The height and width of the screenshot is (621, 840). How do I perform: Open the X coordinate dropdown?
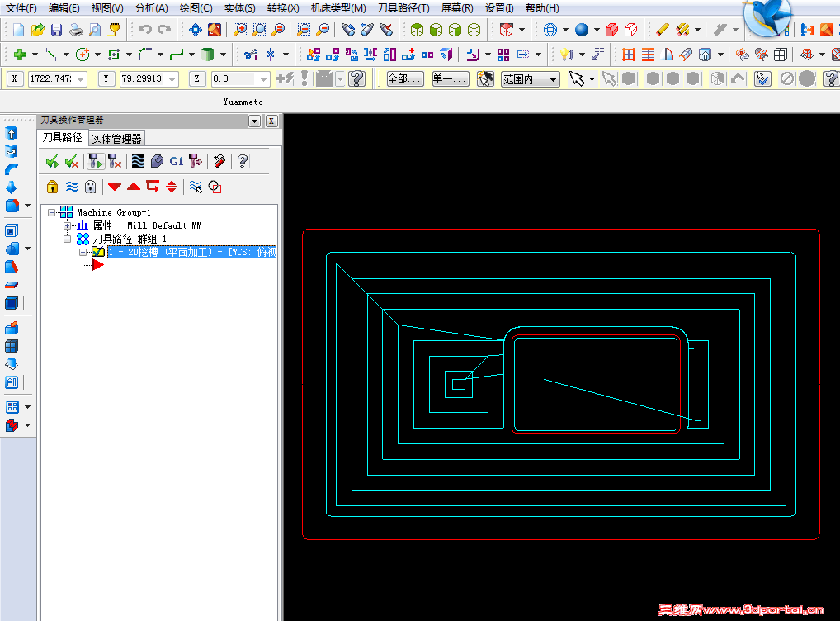pyautogui.click(x=81, y=79)
